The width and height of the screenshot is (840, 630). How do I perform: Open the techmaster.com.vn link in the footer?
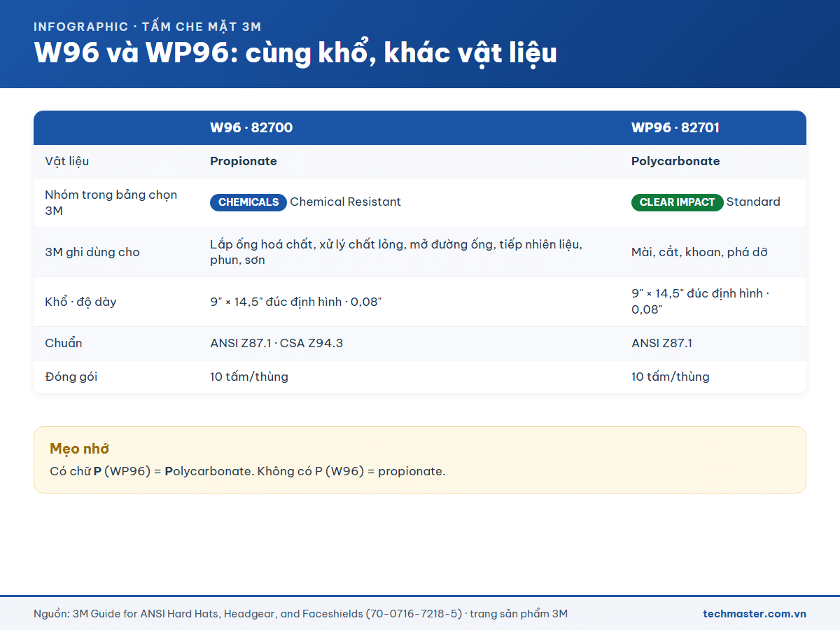pos(755,614)
